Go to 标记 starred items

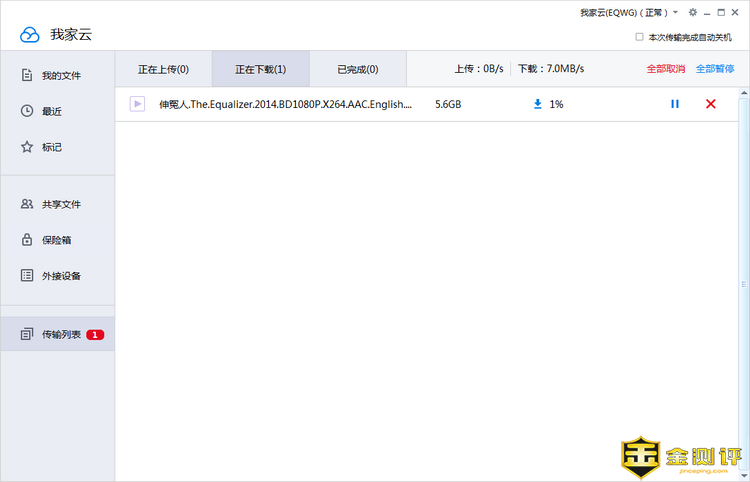(x=52, y=147)
